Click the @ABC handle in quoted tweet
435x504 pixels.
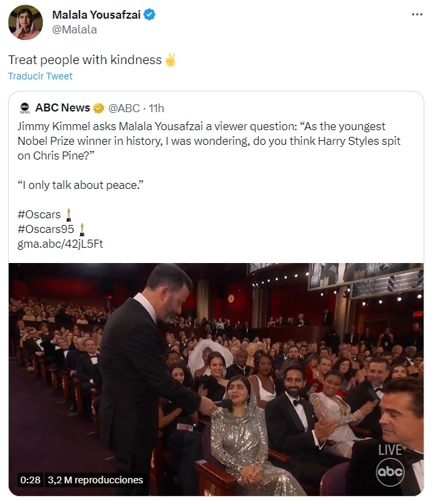124,108
